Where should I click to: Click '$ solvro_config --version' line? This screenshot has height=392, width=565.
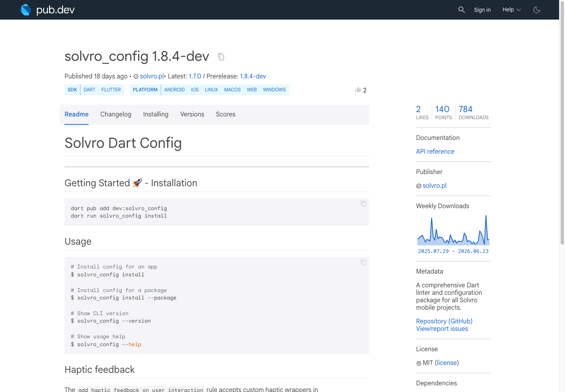(x=111, y=321)
